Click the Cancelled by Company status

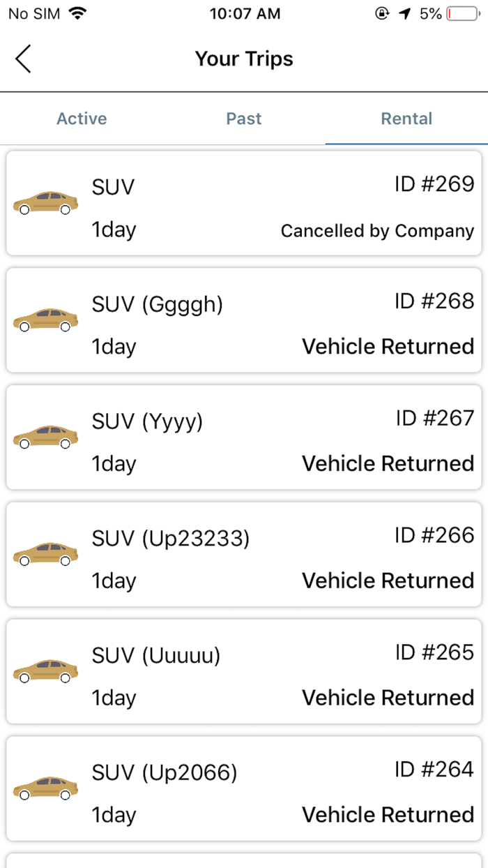(377, 230)
